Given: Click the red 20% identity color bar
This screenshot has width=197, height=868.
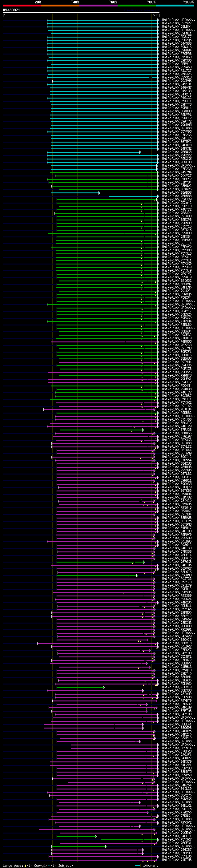Looking at the screenshot, I should (x=22, y=6).
